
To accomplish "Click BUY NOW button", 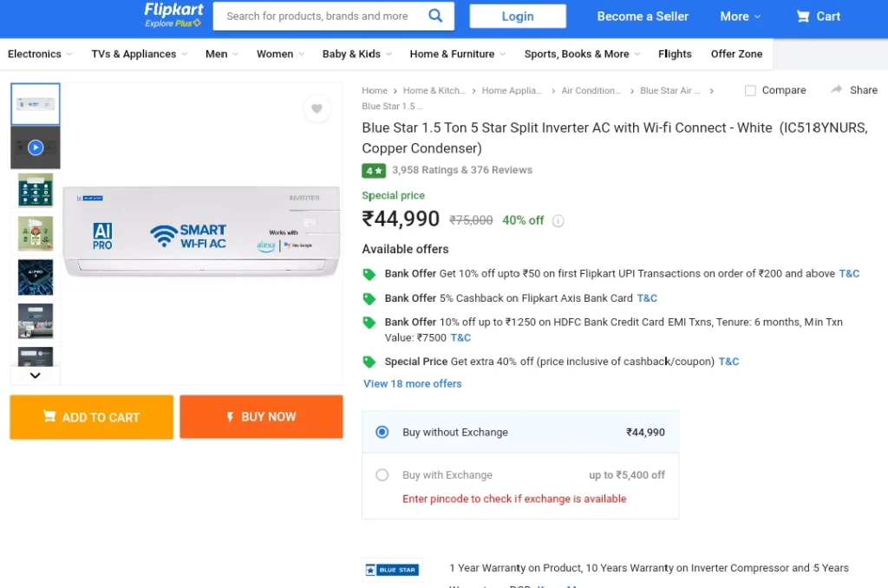I will [x=261, y=417].
